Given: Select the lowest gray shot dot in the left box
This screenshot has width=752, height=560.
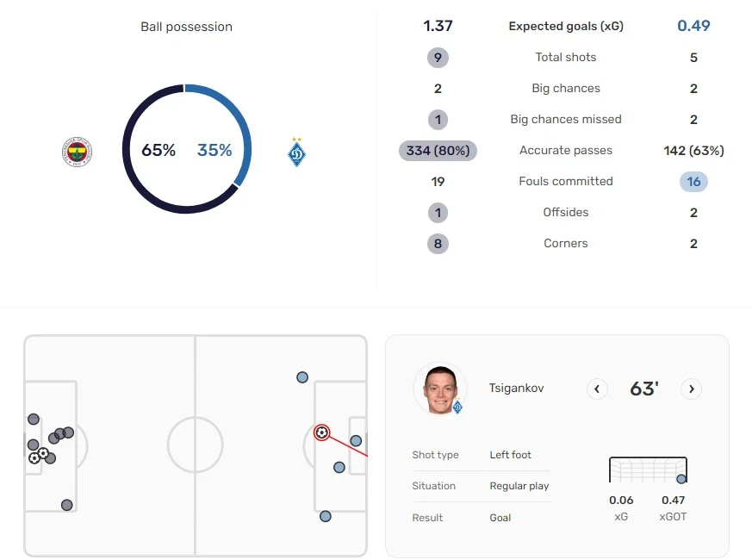Looking at the screenshot, I should [x=66, y=505].
